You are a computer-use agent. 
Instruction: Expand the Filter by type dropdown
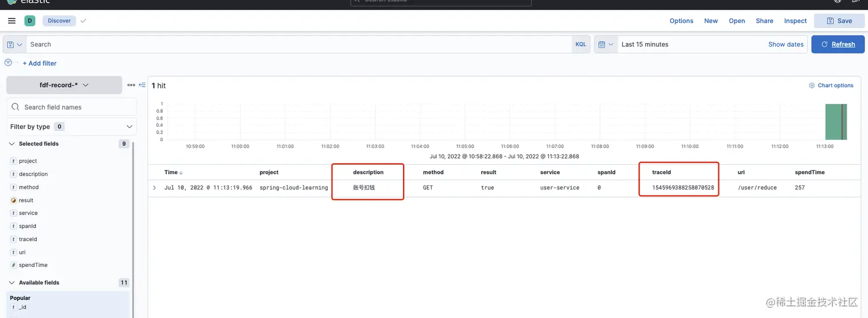pyautogui.click(x=71, y=127)
